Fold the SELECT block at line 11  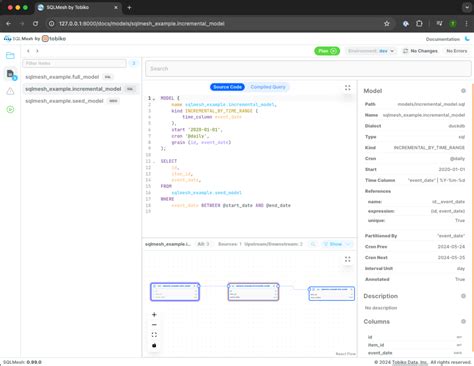click(154, 161)
